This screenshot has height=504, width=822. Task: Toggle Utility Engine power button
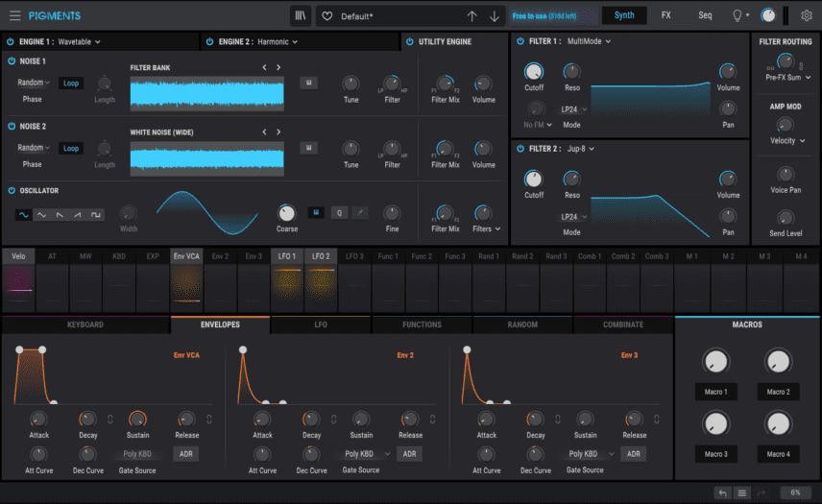[409, 41]
